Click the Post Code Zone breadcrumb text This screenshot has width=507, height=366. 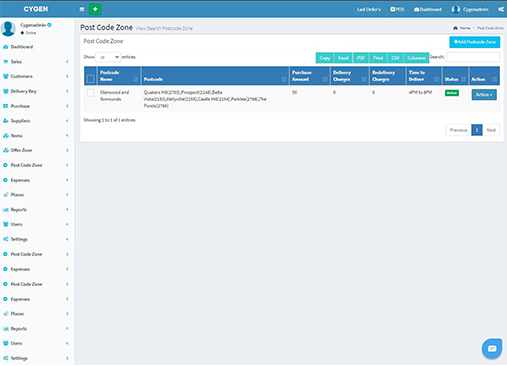tap(490, 28)
